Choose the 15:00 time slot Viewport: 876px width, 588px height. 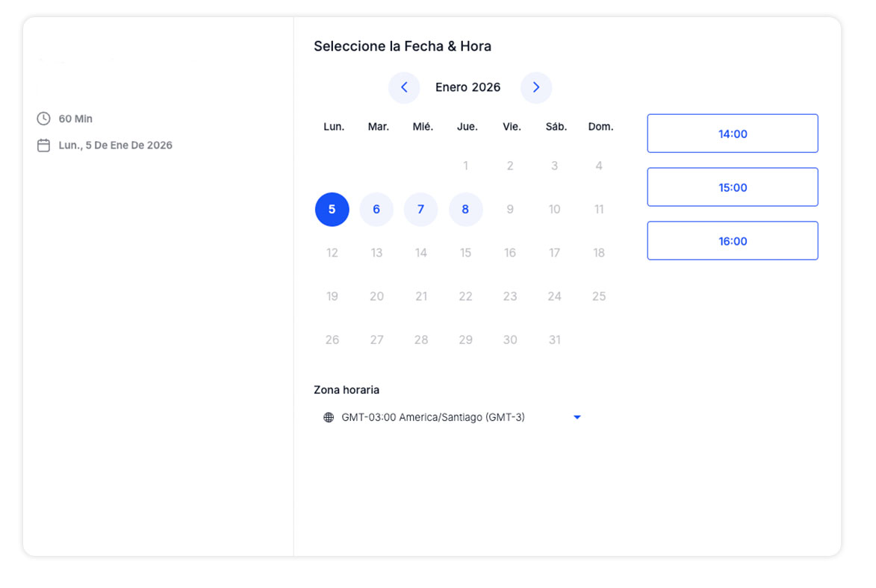(732, 187)
